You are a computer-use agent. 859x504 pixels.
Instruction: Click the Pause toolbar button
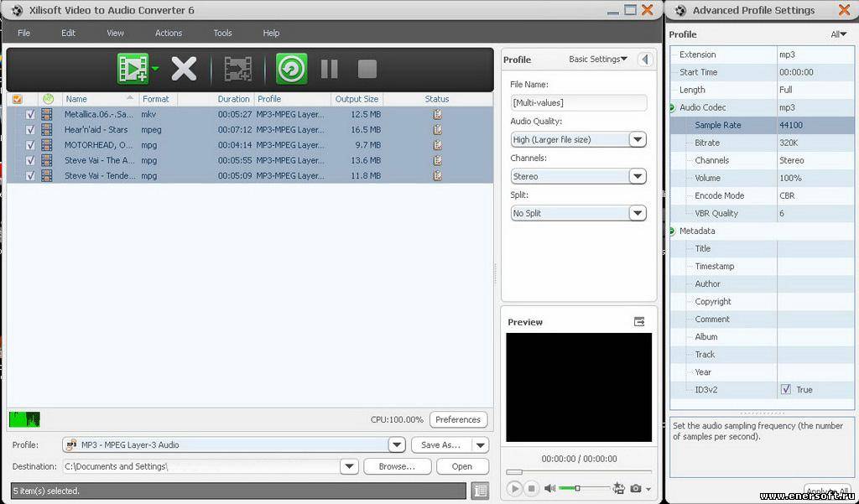[x=329, y=69]
